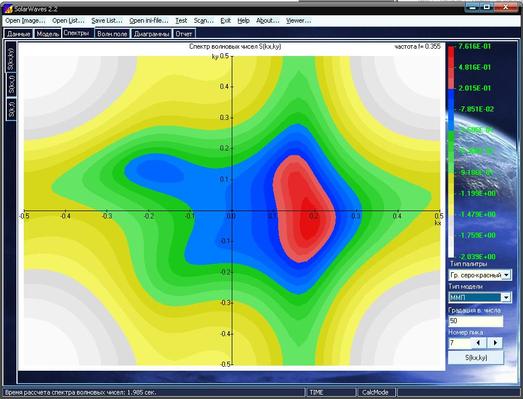Open the palette type dropdown arrow
Viewport: 523px width, 399px height.
pyautogui.click(x=506, y=275)
